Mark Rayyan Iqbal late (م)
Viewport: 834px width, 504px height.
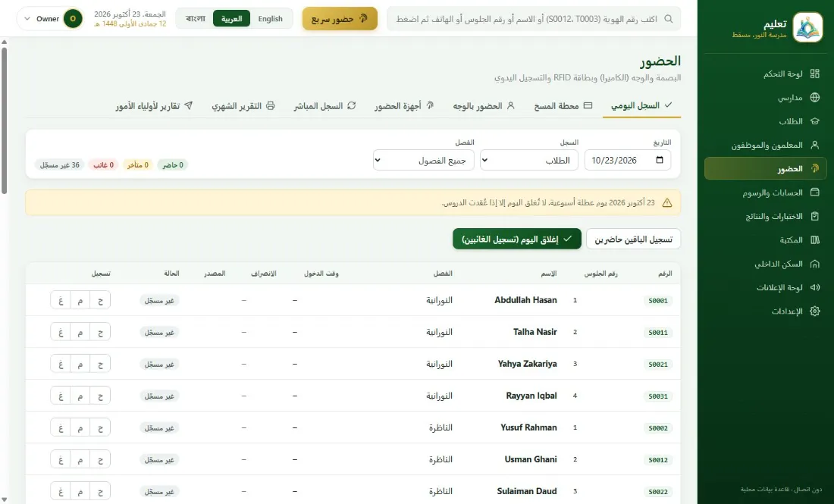click(80, 396)
